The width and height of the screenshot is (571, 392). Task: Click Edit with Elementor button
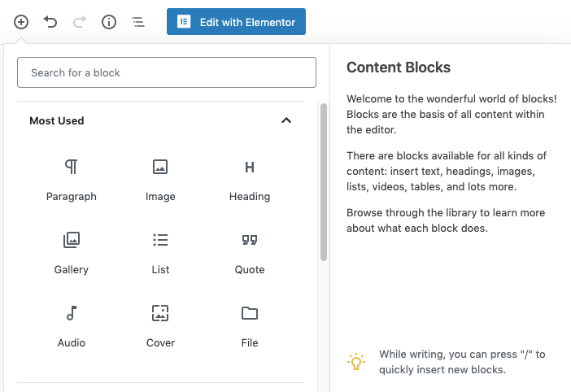coord(237,22)
